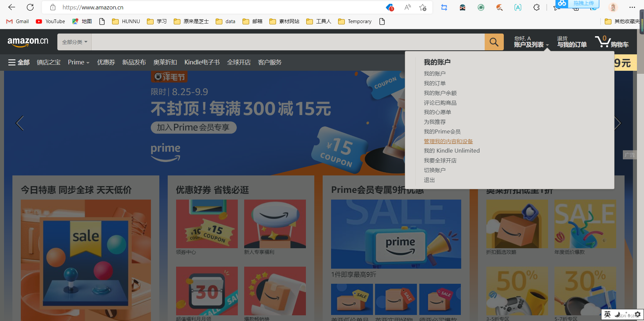Open the 购物车 shopping cart
This screenshot has width=644, height=321.
[x=612, y=42]
